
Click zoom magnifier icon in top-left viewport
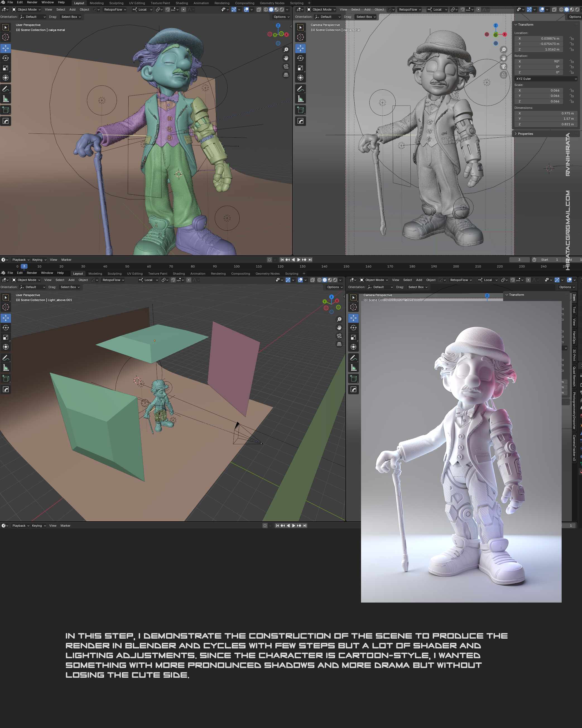point(286,50)
